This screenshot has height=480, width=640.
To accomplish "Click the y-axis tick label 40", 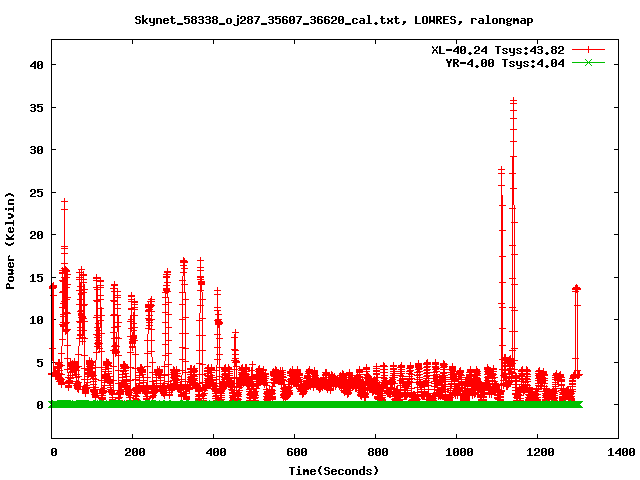I will [x=36, y=65].
